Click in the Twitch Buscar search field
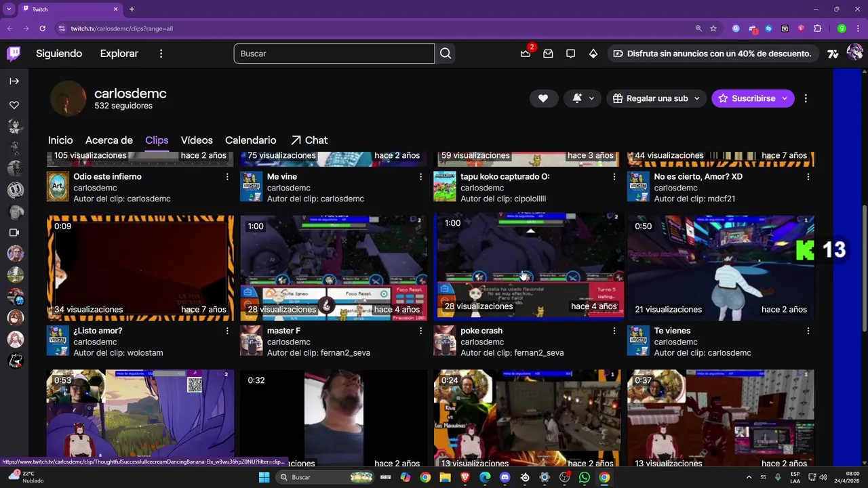Image resolution: width=868 pixels, height=488 pixels. point(334,54)
